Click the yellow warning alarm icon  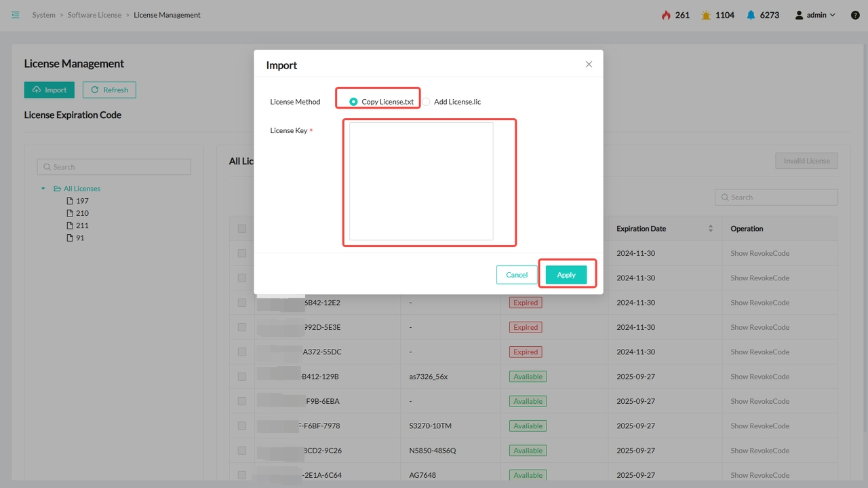click(706, 15)
